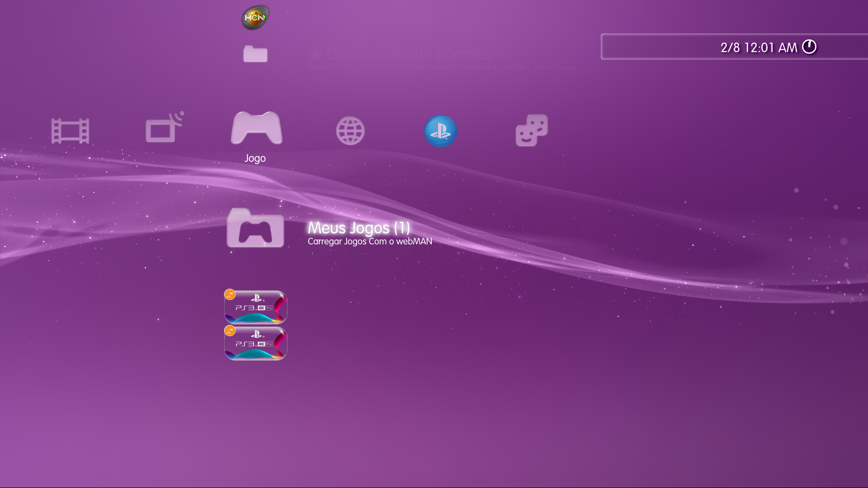This screenshot has height=488, width=868.
Task: Open the Friends category icon
Action: [x=531, y=131]
